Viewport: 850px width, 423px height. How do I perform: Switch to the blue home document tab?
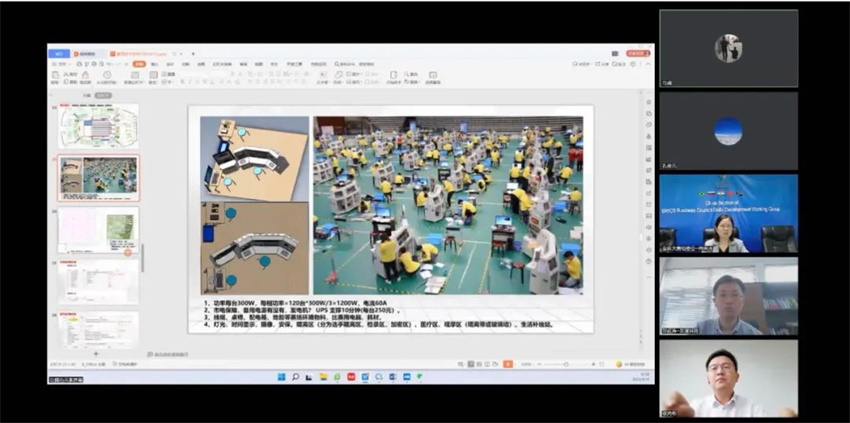pos(61,53)
